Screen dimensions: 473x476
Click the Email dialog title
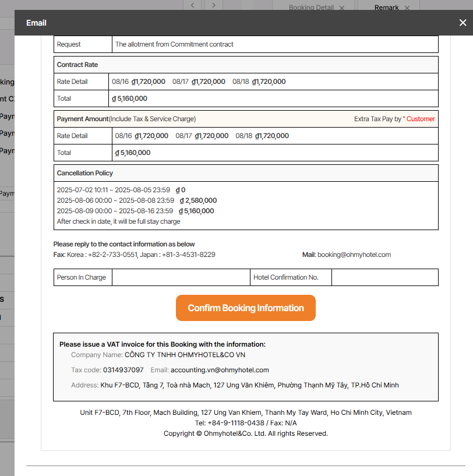coord(36,23)
